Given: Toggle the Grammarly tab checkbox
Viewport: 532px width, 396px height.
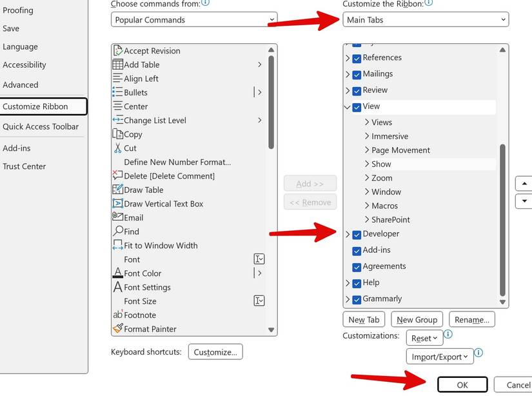Looking at the screenshot, I should 357,300.
